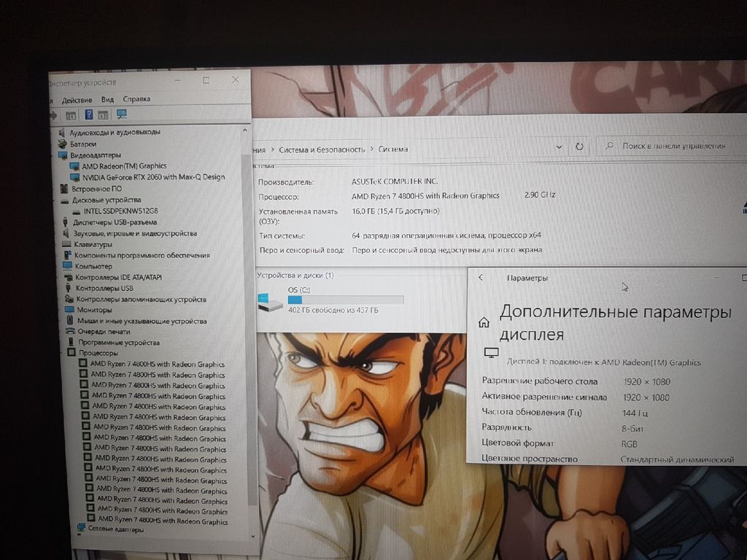Click the blue Help question-mark toolbar icon
The height and width of the screenshot is (560, 747).
[89, 115]
